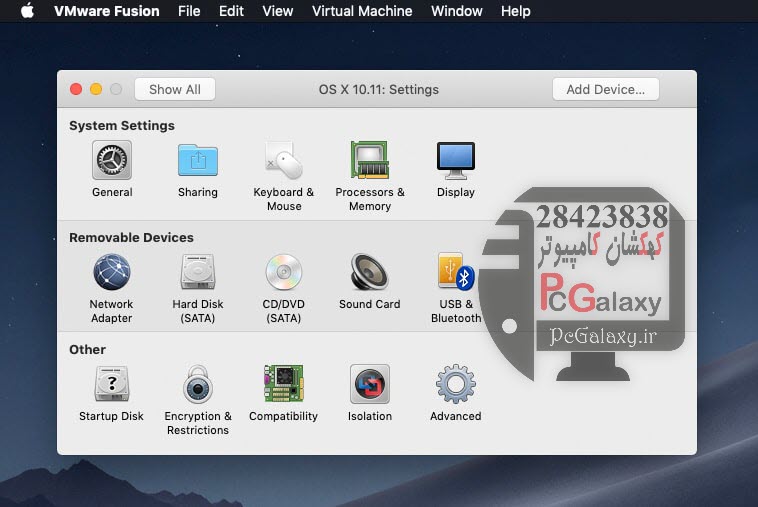758x507 pixels.
Task: Open Processors & Memory settings
Action: point(370,161)
